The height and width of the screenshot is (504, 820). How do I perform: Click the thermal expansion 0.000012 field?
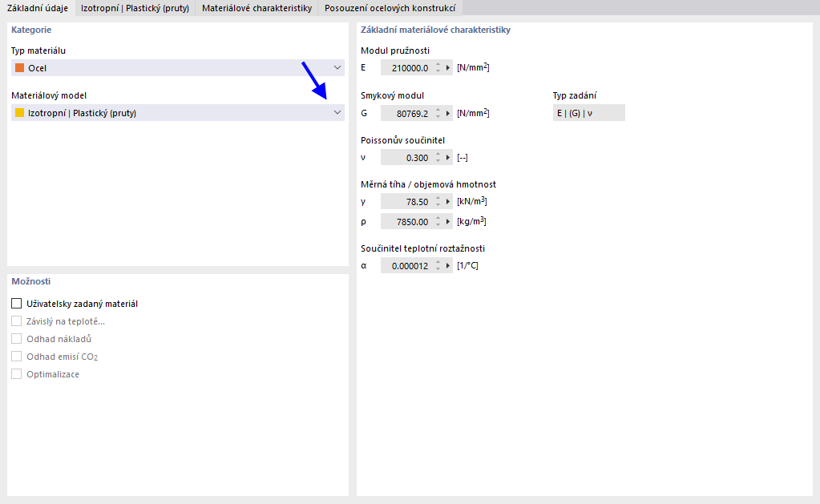click(x=406, y=265)
